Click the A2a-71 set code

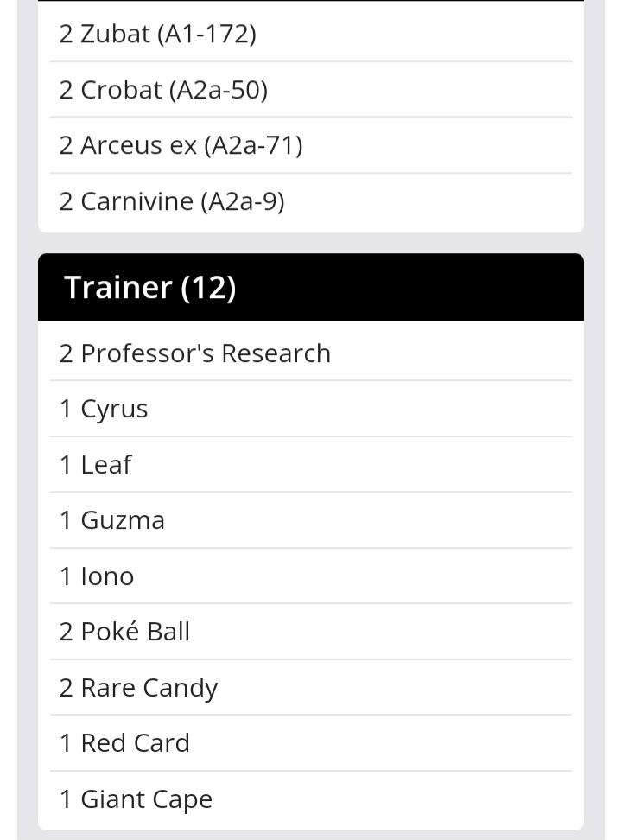point(253,145)
